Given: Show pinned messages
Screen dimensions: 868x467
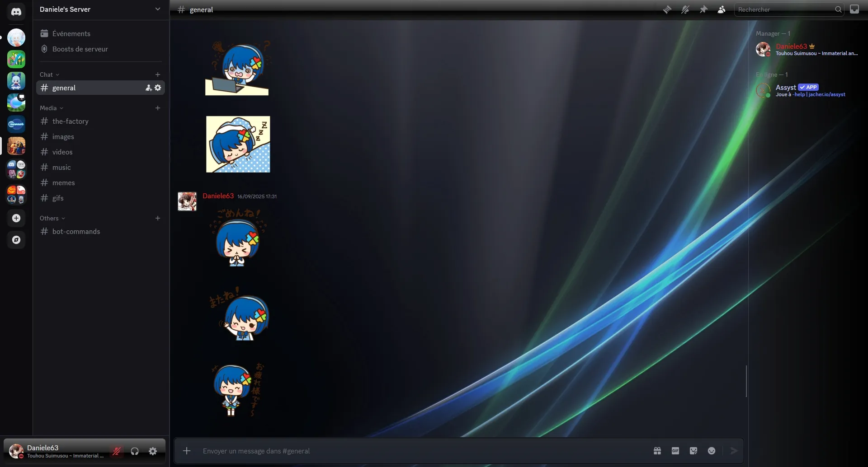Looking at the screenshot, I should point(703,9).
